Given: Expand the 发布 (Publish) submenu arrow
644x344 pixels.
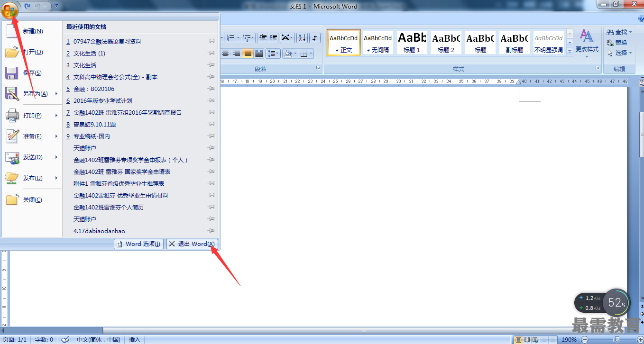Looking at the screenshot, I should (56, 178).
